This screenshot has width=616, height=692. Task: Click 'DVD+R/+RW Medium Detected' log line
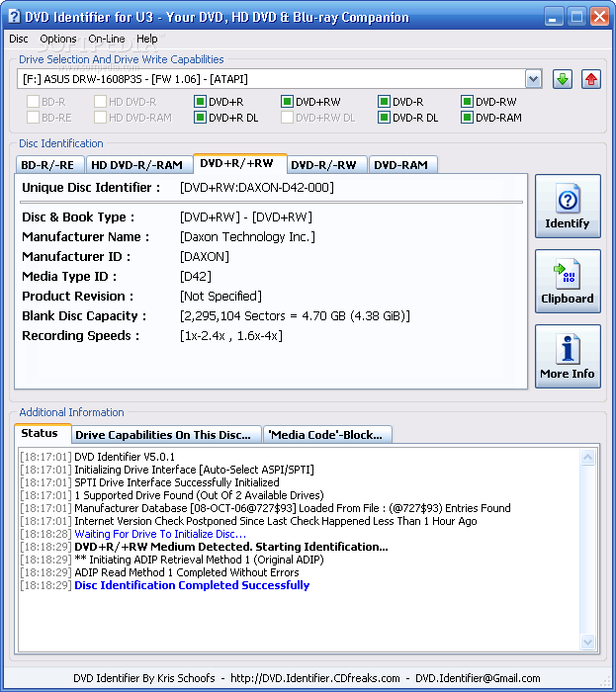coord(231,547)
